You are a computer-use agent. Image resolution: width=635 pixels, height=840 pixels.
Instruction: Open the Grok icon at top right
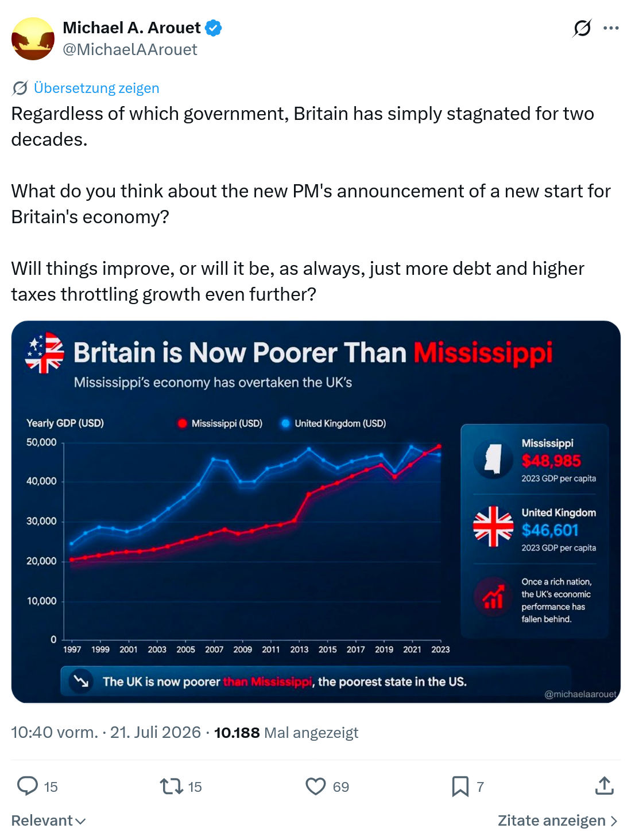pos(582,28)
